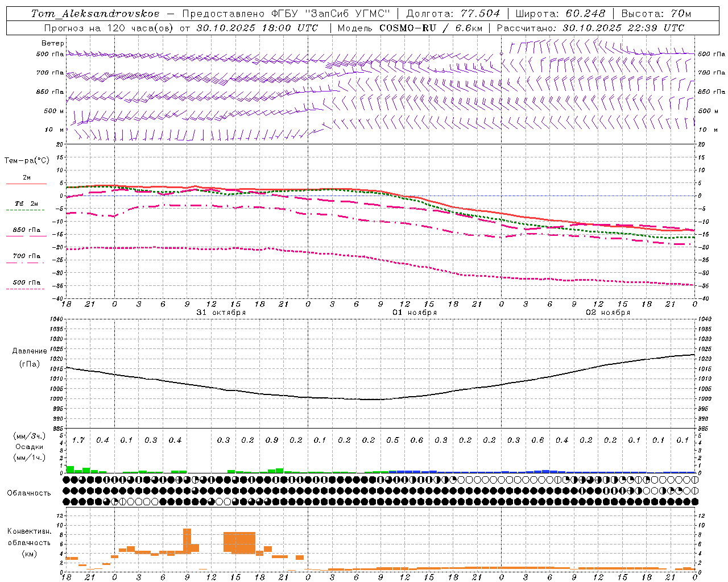
Task: Click the '31 октября' date label
Action: click(x=221, y=313)
